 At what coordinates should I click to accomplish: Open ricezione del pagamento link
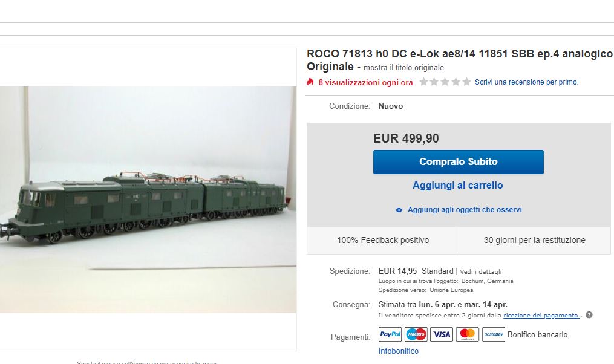tap(541, 315)
